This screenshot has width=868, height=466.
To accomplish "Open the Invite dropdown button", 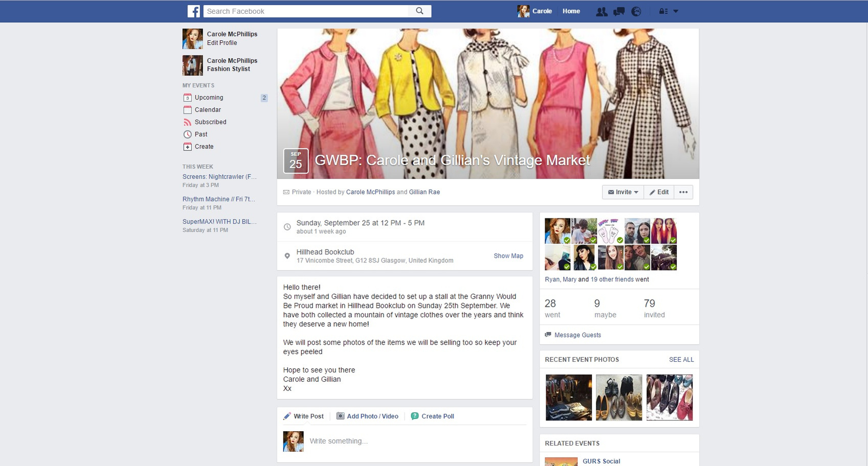I will (623, 192).
